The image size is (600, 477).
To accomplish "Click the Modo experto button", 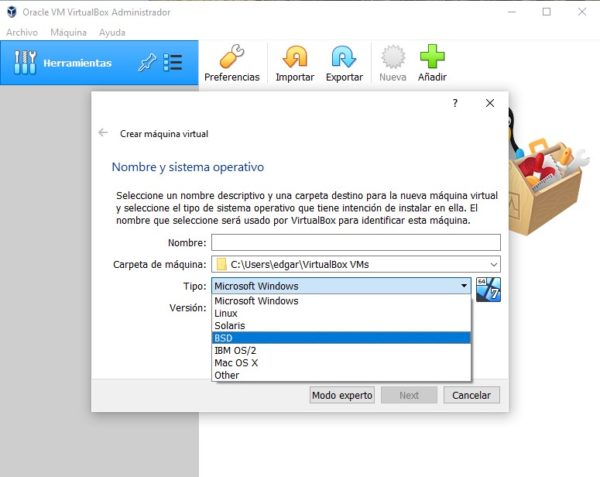I will 342,395.
